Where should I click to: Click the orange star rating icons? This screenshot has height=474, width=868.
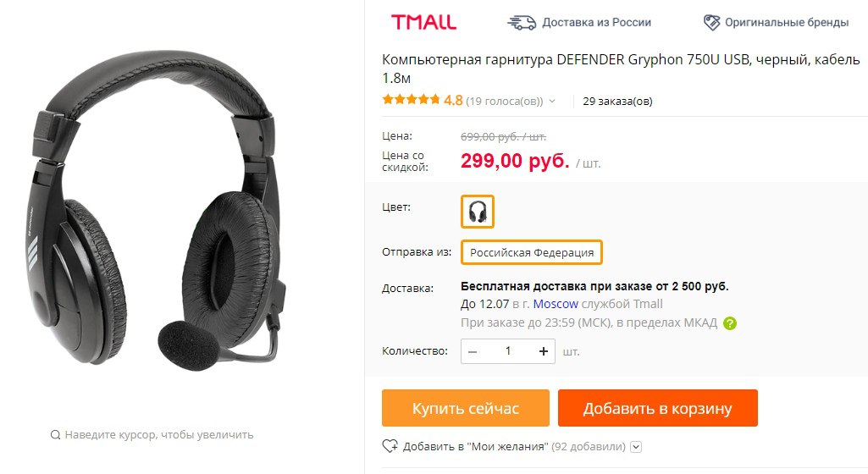click(x=412, y=100)
